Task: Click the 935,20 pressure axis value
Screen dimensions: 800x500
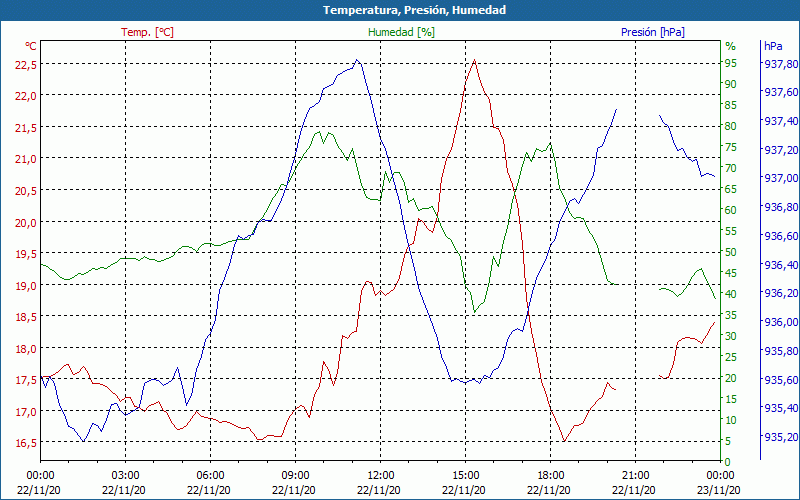Action: (x=779, y=437)
